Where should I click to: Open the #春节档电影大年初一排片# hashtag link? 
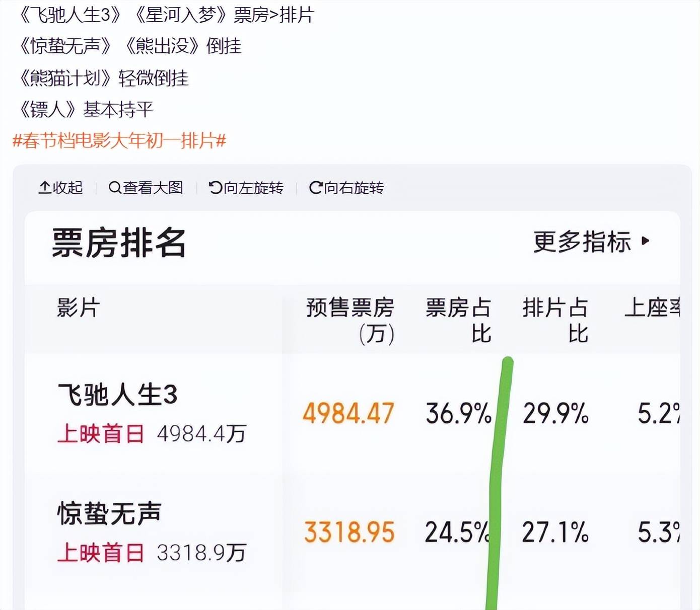click(119, 140)
